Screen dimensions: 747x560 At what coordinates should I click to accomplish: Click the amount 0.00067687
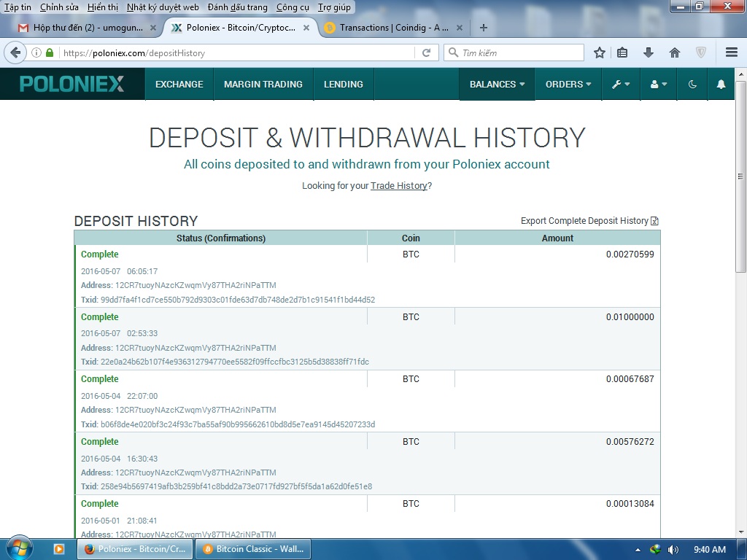point(630,379)
